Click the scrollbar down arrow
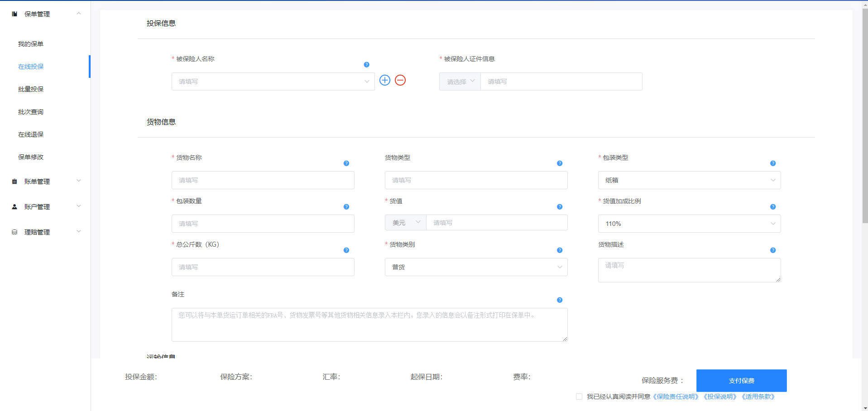This screenshot has height=411, width=868. click(865, 407)
